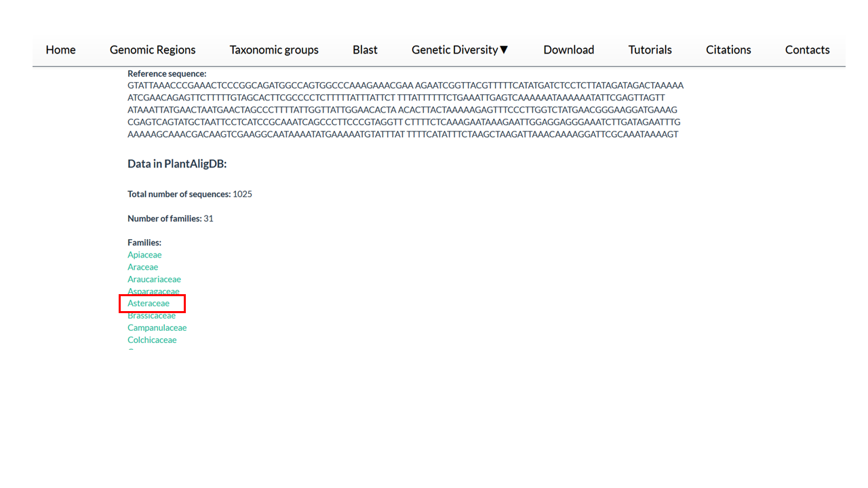Go to Genomic Regions
The height and width of the screenshot is (488, 868).
(153, 49)
